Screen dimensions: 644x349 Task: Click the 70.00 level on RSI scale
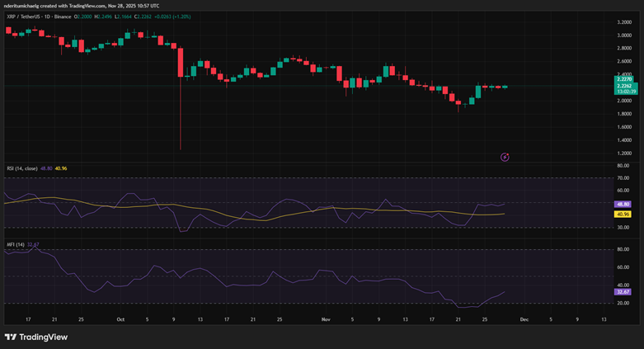tap(623, 177)
